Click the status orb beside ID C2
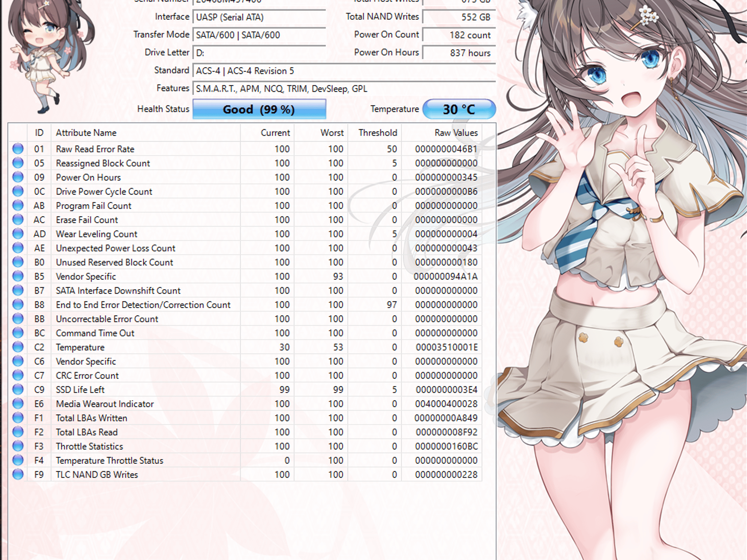This screenshot has height=560, width=747. coord(18,347)
